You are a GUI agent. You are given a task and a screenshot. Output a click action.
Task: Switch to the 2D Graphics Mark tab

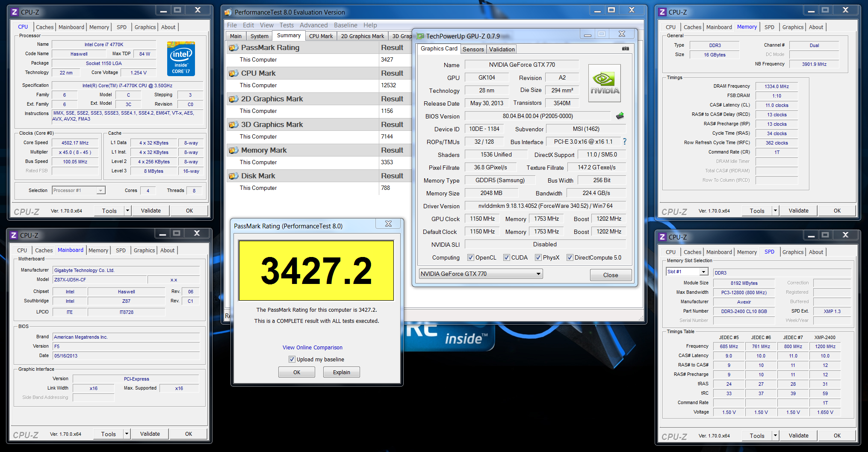click(x=363, y=36)
